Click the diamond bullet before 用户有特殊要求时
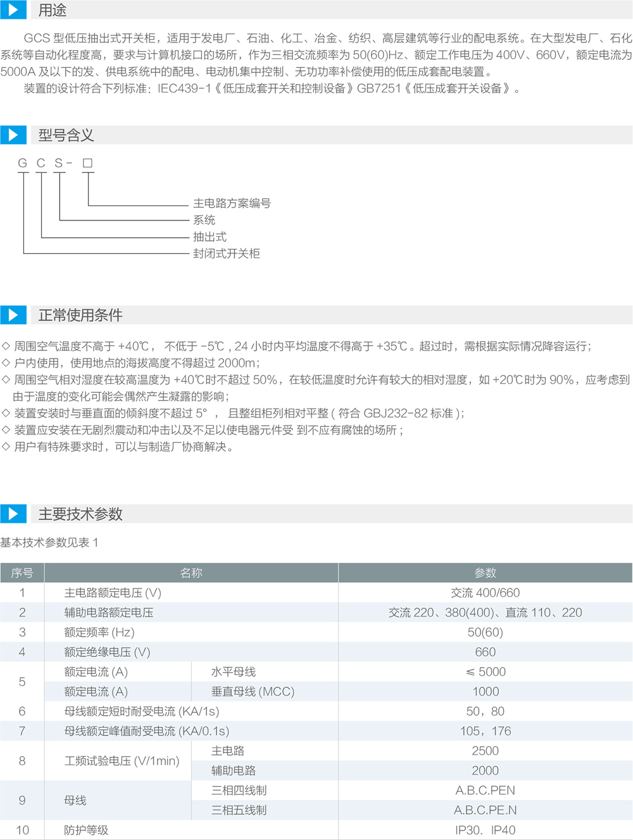Screen dimensions: 633x840 [x=6, y=447]
